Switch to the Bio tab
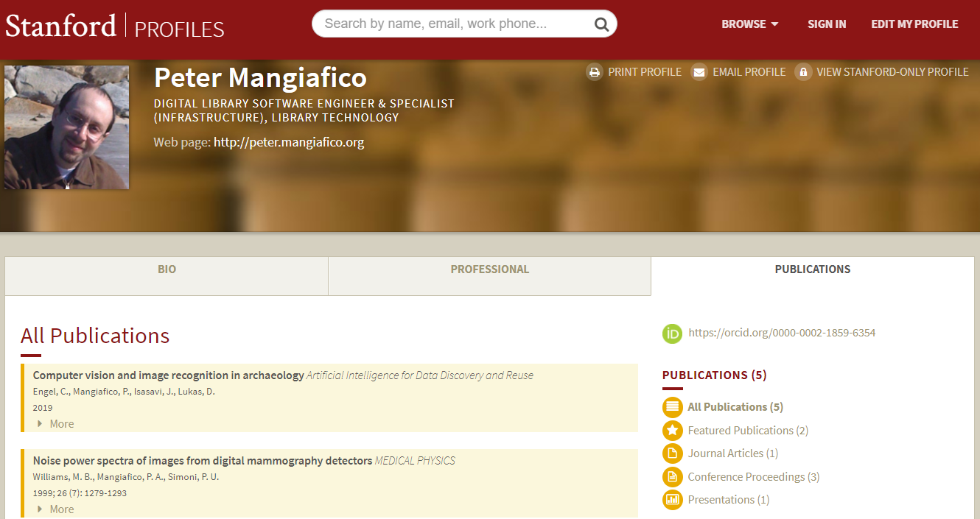The width and height of the screenshot is (980, 519). pos(167,276)
